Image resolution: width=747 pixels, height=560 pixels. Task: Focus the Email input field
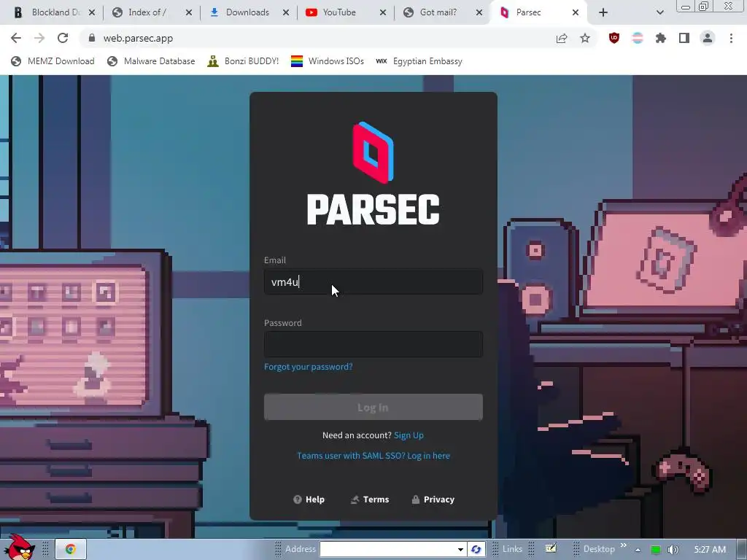373,282
